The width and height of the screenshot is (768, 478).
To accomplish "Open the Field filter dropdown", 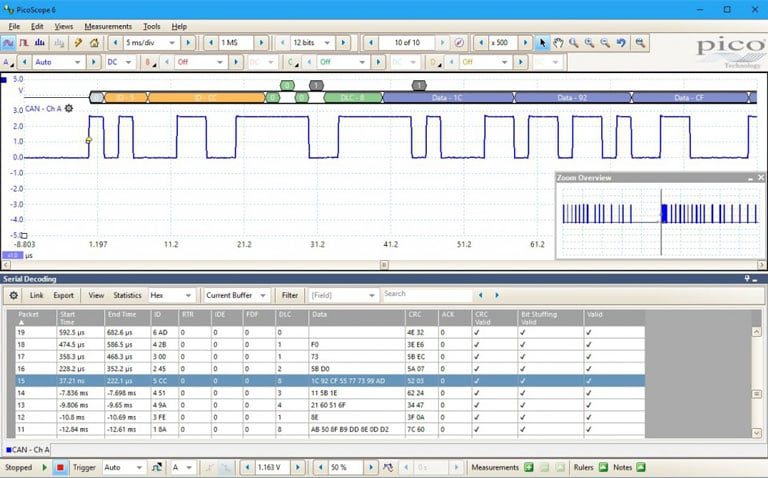I will pyautogui.click(x=372, y=295).
